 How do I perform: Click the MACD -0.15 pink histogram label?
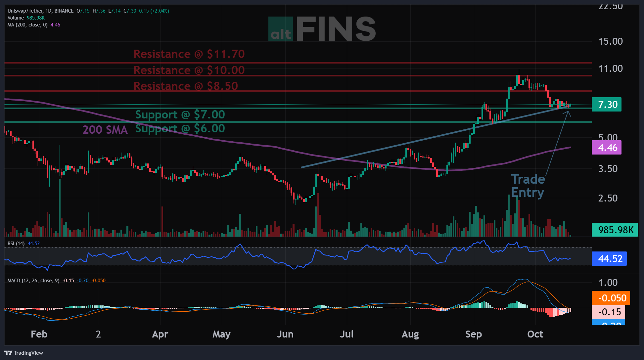pyautogui.click(x=608, y=312)
